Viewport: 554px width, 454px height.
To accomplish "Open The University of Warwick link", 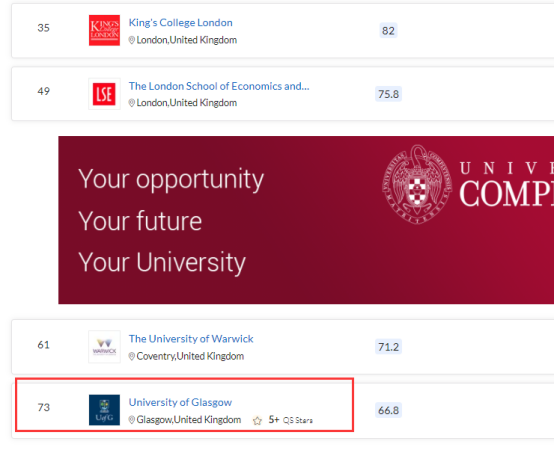I will click(191, 339).
